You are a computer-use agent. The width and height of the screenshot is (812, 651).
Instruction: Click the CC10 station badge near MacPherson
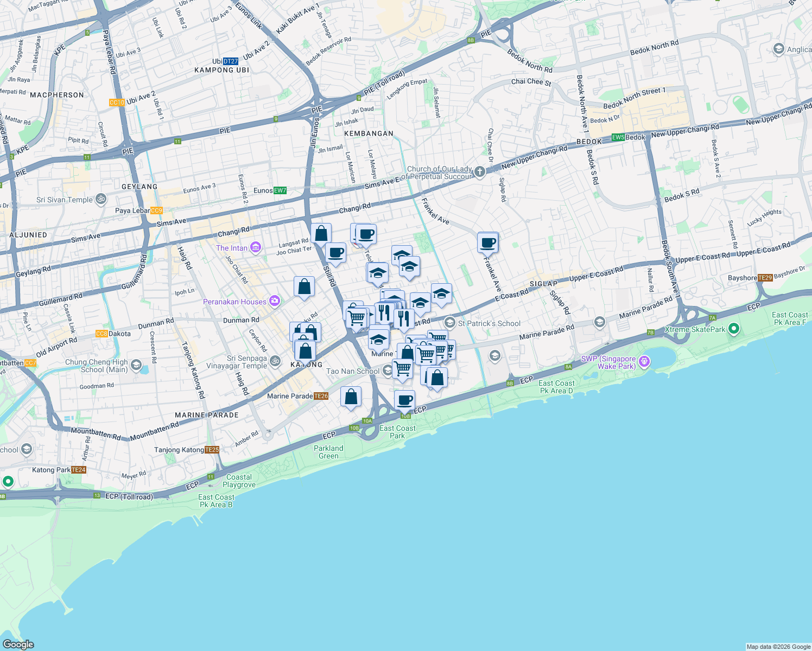(x=117, y=102)
